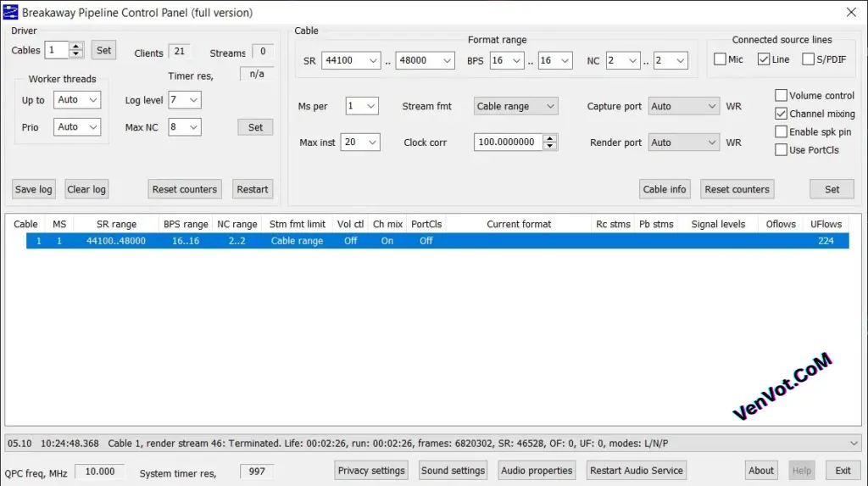
Task: Toggle the Use PortCls checkbox
Action: click(781, 149)
